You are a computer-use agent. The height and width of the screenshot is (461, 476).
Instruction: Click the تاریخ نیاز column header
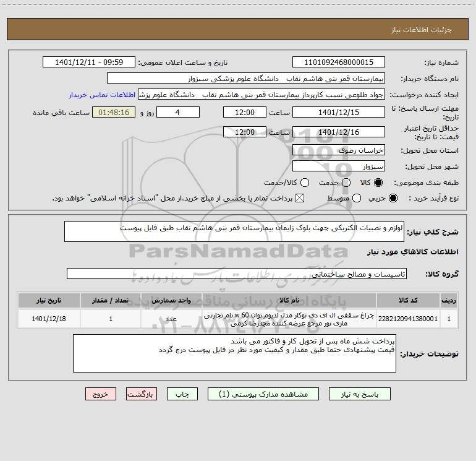[49, 300]
